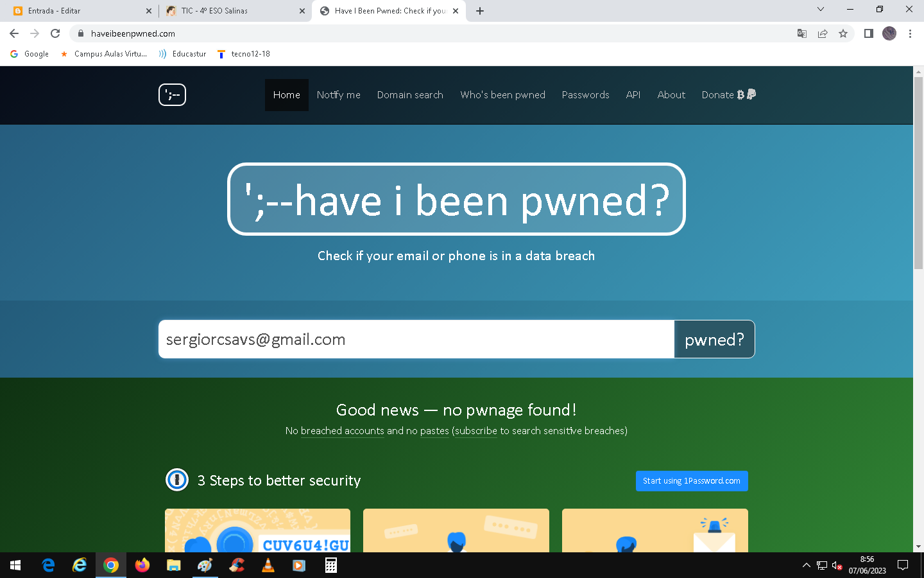
Task: Open Chrome's three-dot menu
Action: [x=910, y=33]
